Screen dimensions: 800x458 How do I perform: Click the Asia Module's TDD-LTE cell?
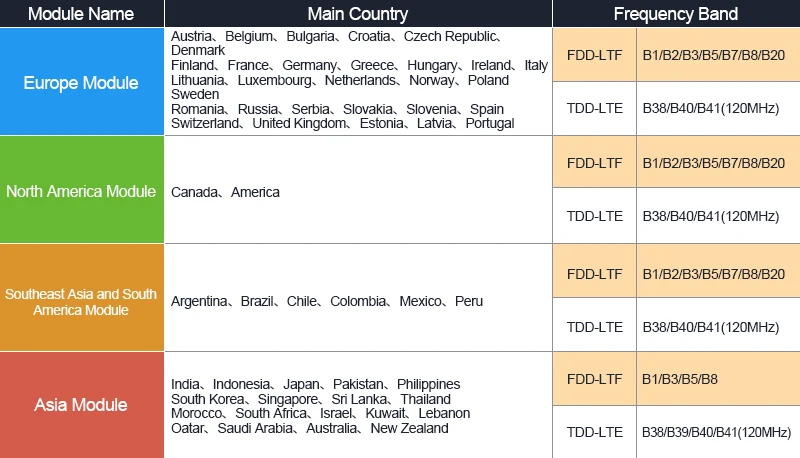(594, 432)
